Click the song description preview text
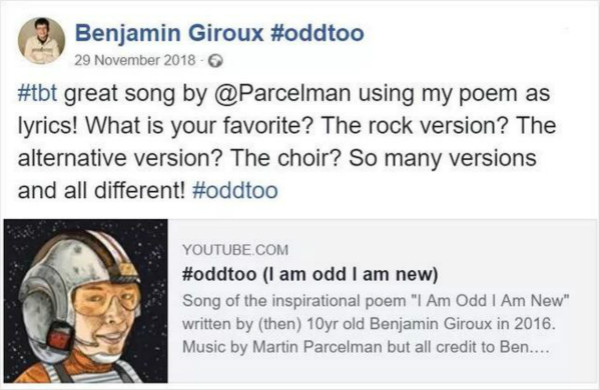 [376, 324]
